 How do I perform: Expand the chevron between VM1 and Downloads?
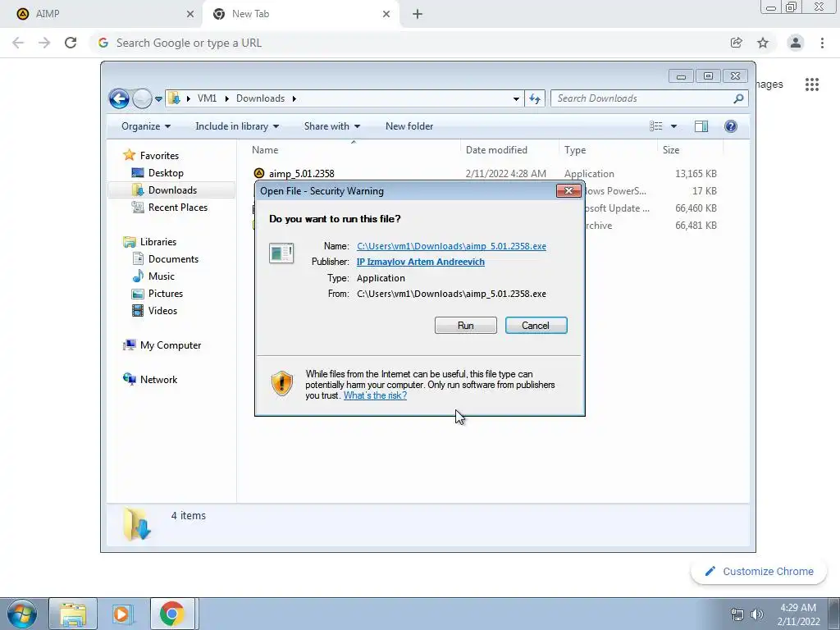coord(226,98)
